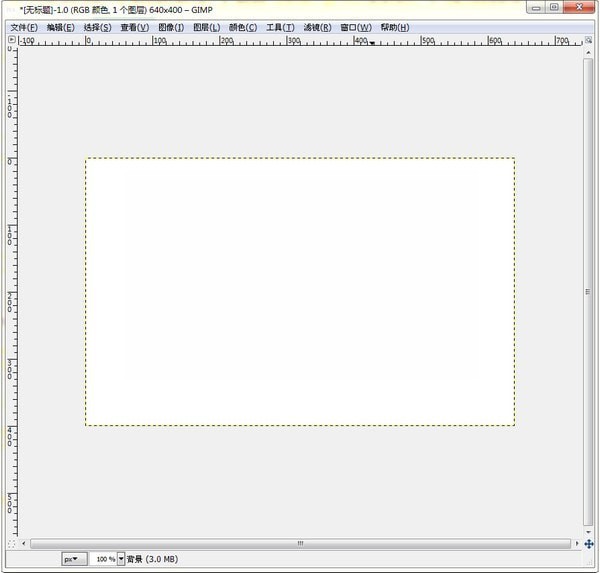
Task: Close the GIMP window
Action: click(x=579, y=8)
